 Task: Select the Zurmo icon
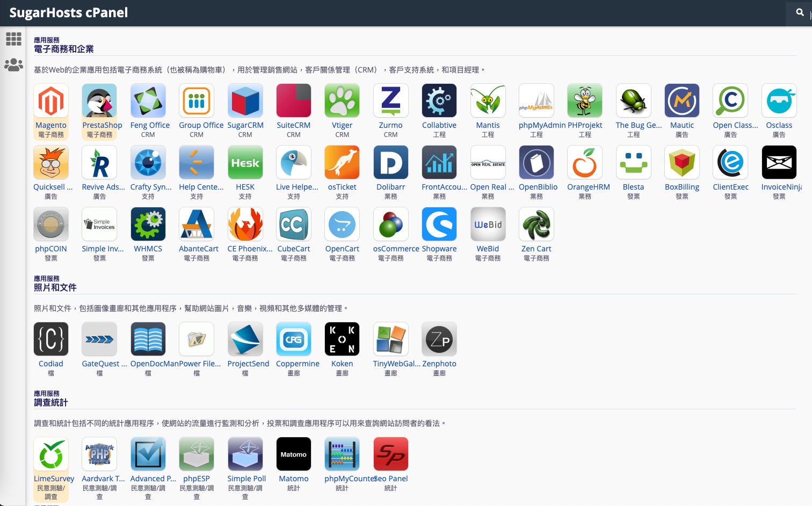point(391,100)
